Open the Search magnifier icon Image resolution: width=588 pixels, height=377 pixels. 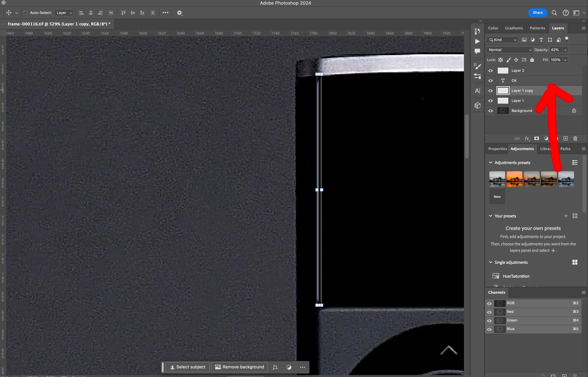tap(554, 13)
